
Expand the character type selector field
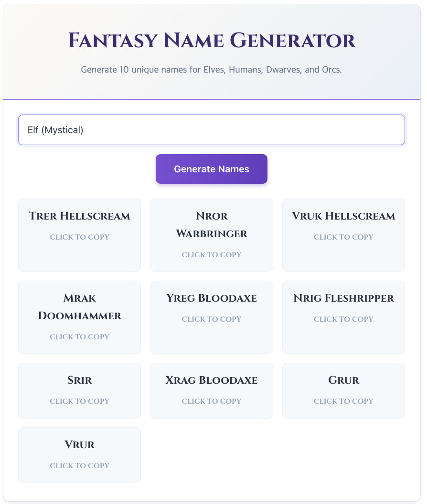click(212, 129)
